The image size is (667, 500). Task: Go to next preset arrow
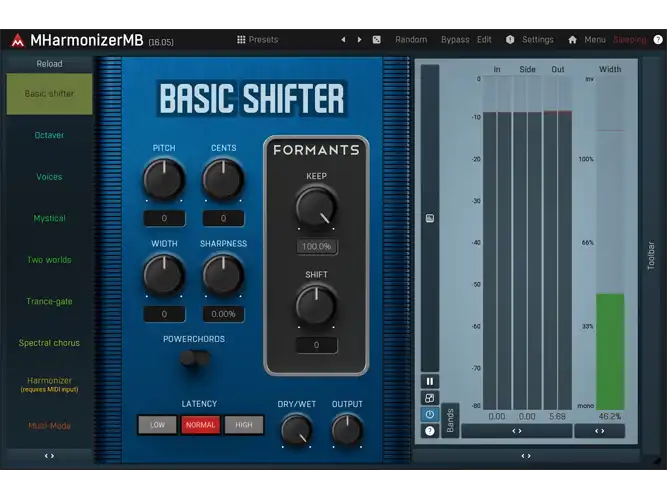point(359,40)
